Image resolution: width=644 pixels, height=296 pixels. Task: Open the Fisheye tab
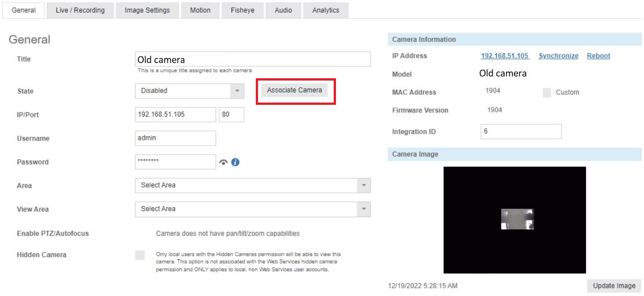[x=242, y=10]
